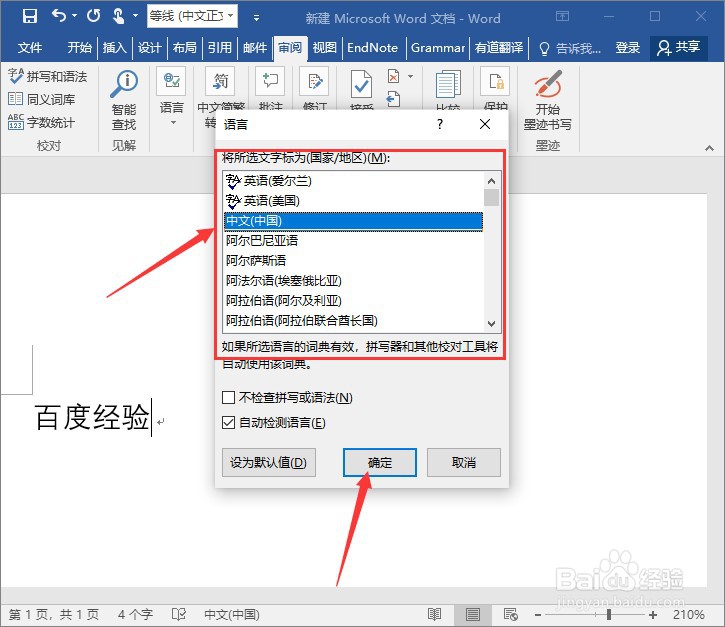Check 不检查拼写或语法 checkbox
Viewport: 725px width, 627px height.
pyautogui.click(x=228, y=398)
